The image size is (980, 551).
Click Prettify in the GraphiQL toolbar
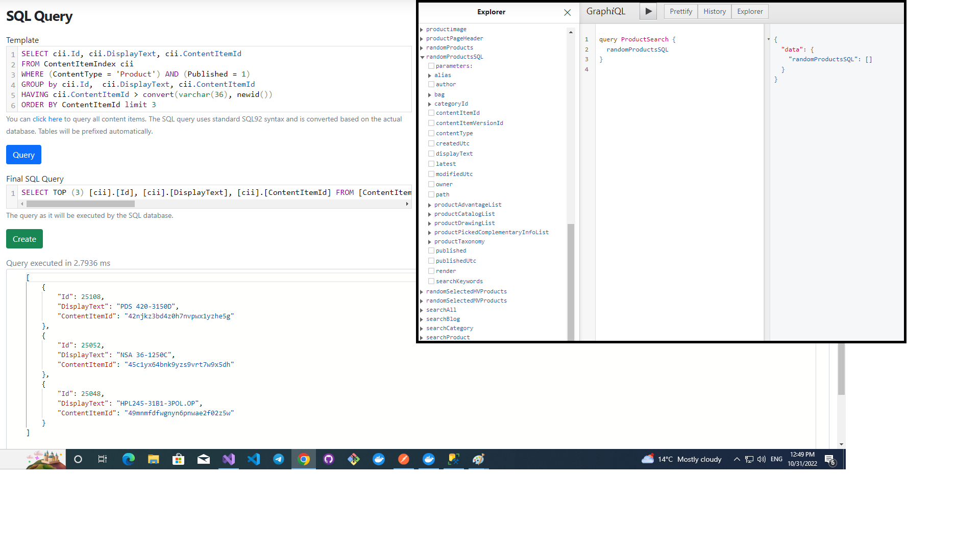[x=681, y=11]
